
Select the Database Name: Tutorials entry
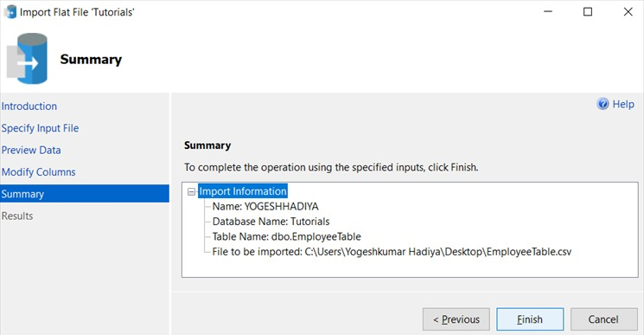[x=271, y=222]
